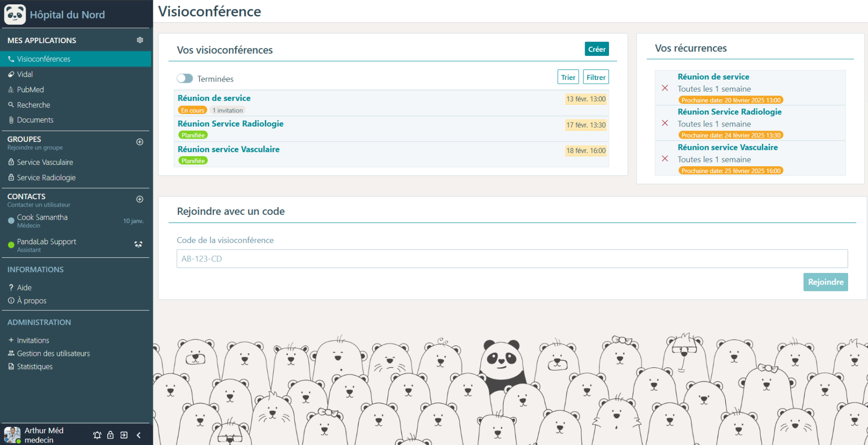
Task: Click 'Prochaine date: 24 février 2025 13:30' badge
Action: 731,135
